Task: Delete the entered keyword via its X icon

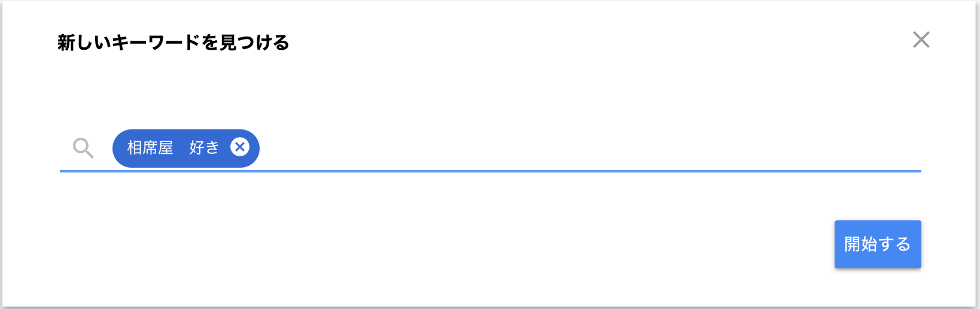Action: pos(240,147)
